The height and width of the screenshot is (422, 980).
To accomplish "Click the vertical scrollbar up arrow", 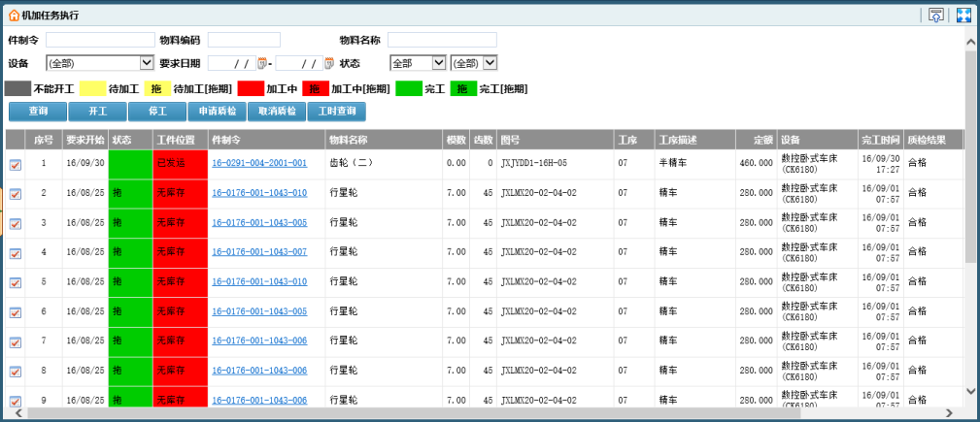I will point(970,55).
